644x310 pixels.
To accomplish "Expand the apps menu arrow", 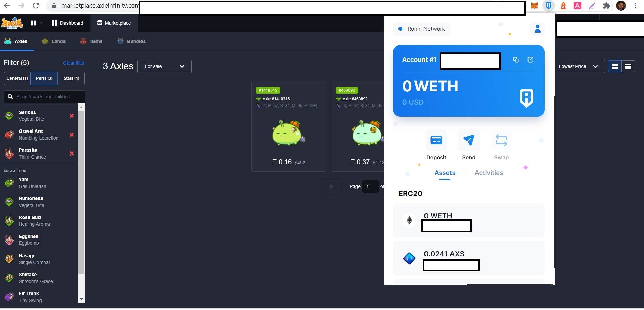I will [x=41, y=23].
